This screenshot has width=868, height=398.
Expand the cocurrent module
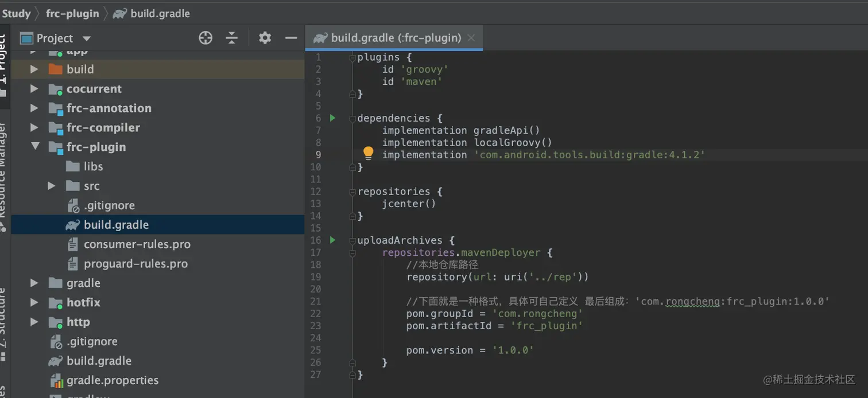[34, 89]
